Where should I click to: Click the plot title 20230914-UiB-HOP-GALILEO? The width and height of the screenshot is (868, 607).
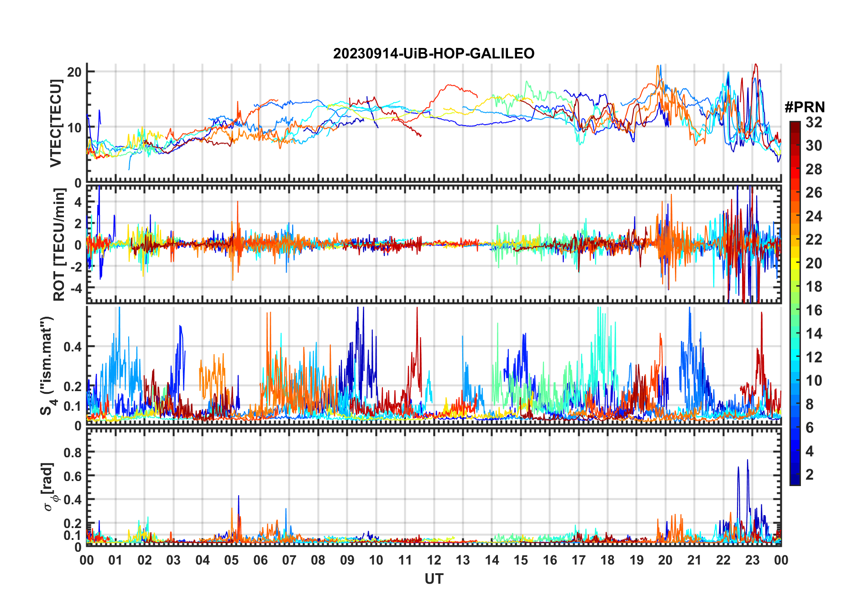(x=434, y=53)
